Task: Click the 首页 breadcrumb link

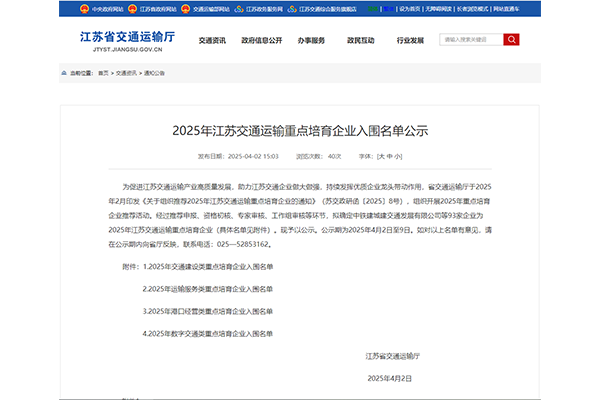Action: pyautogui.click(x=103, y=73)
